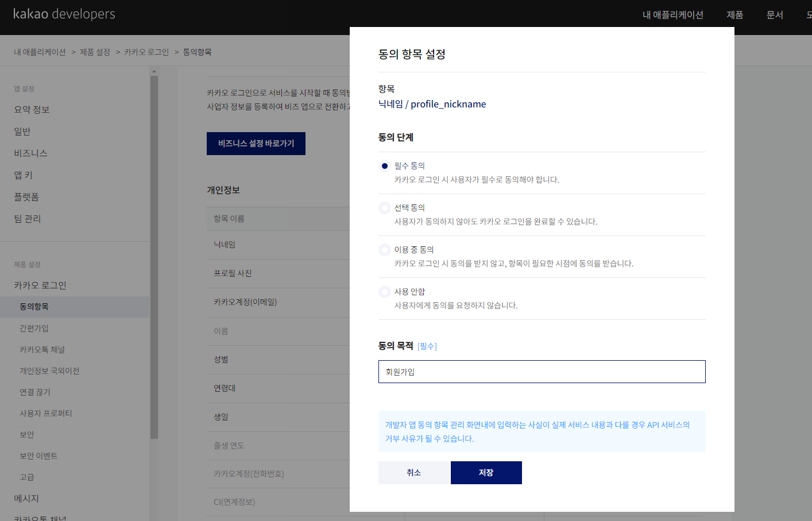Open 개인정보 국외이전 in sidebar
812x521 pixels.
click(49, 371)
